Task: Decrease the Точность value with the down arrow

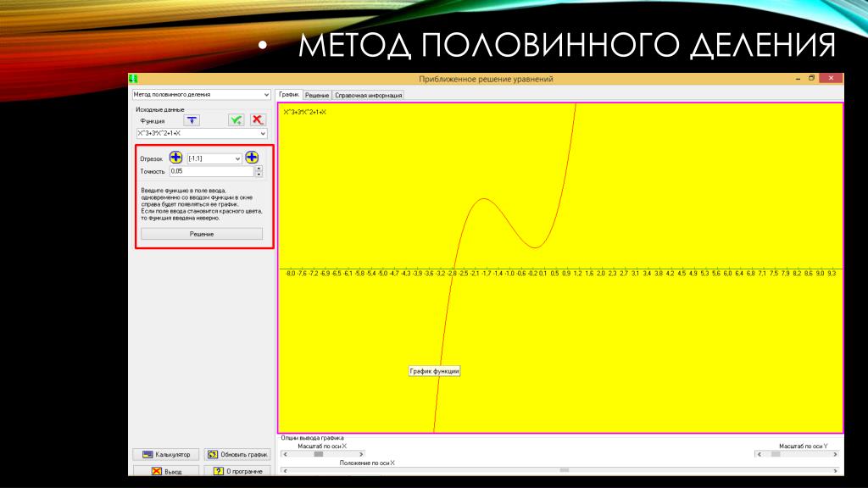Action: [259, 175]
